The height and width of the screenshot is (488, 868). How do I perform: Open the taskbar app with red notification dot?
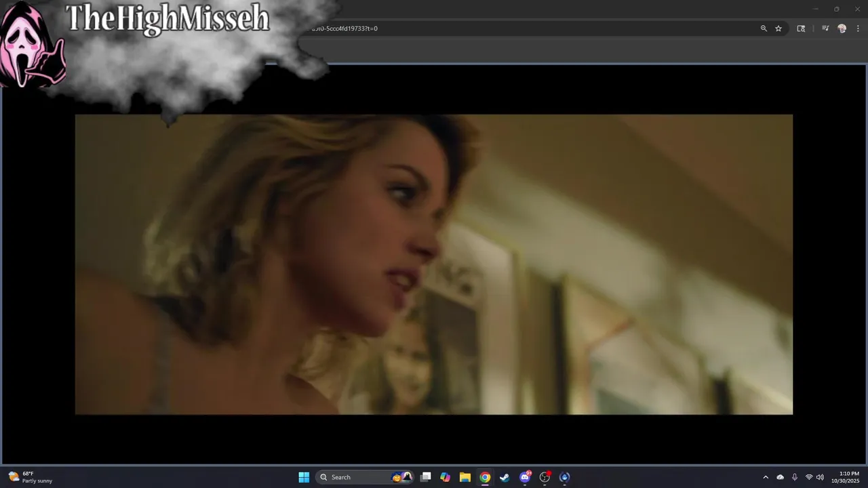point(545,477)
